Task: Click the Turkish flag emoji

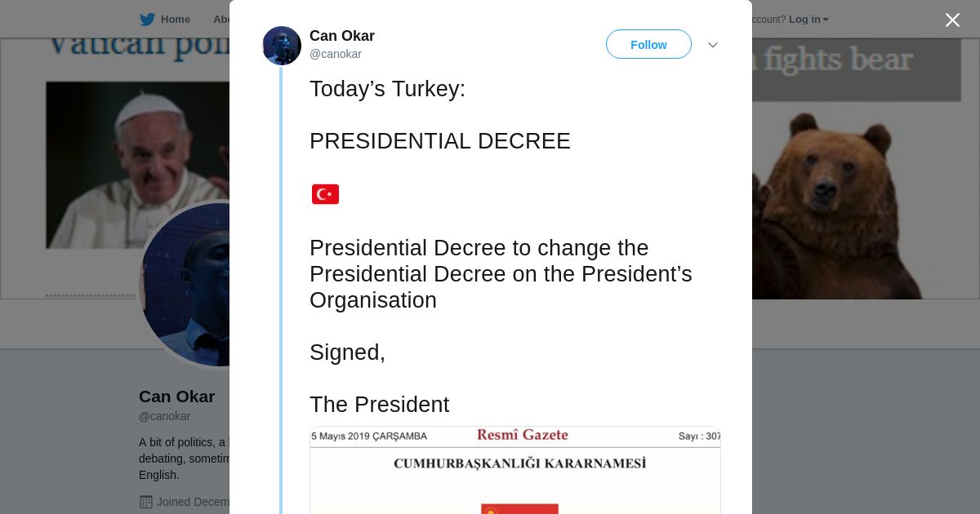Action: coord(325,194)
